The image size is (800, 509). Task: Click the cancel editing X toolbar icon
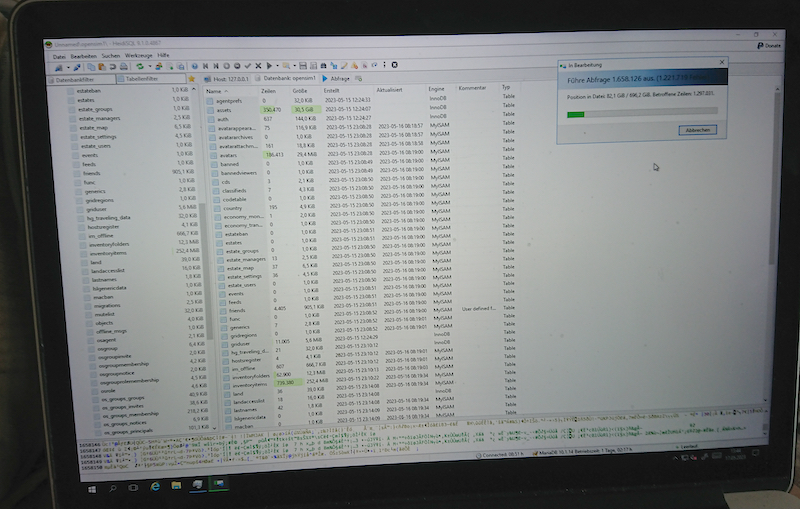coord(258,66)
